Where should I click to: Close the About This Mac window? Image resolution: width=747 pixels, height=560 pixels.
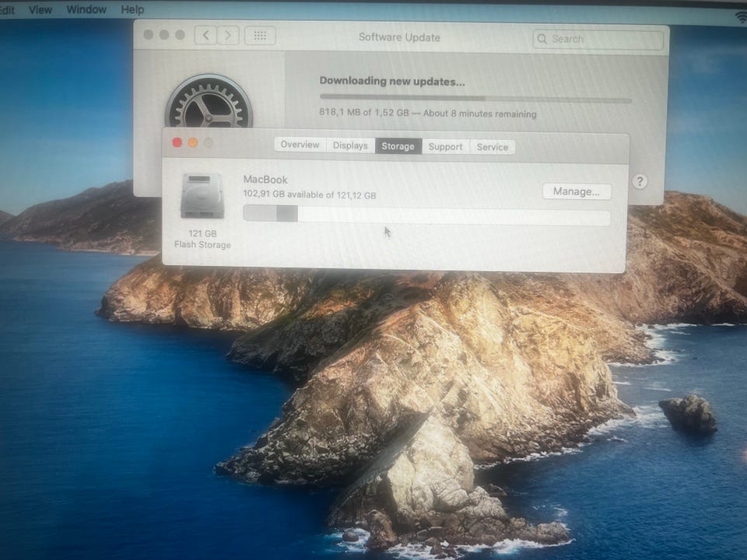point(177,142)
